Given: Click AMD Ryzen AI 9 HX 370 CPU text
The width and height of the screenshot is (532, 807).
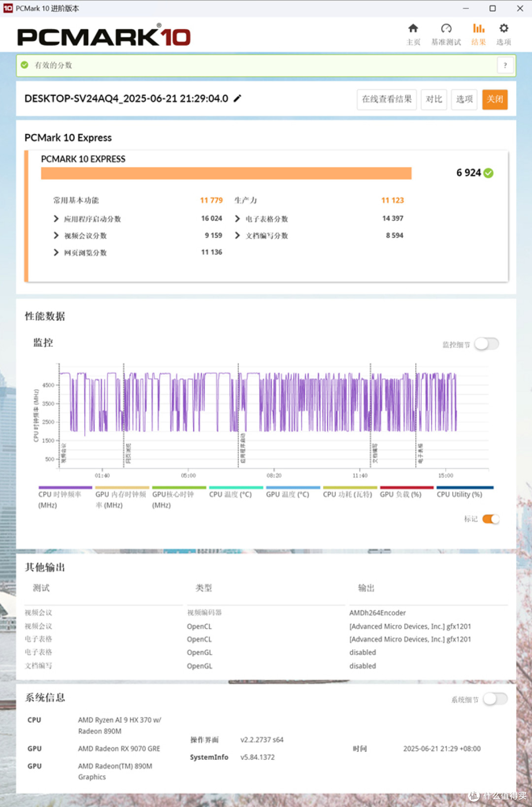Looking at the screenshot, I should [x=120, y=726].
